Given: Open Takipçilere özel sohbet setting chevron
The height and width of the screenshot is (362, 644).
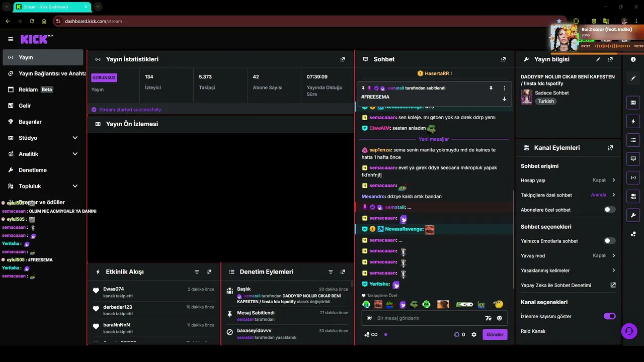Looking at the screenshot, I should pyautogui.click(x=613, y=195).
